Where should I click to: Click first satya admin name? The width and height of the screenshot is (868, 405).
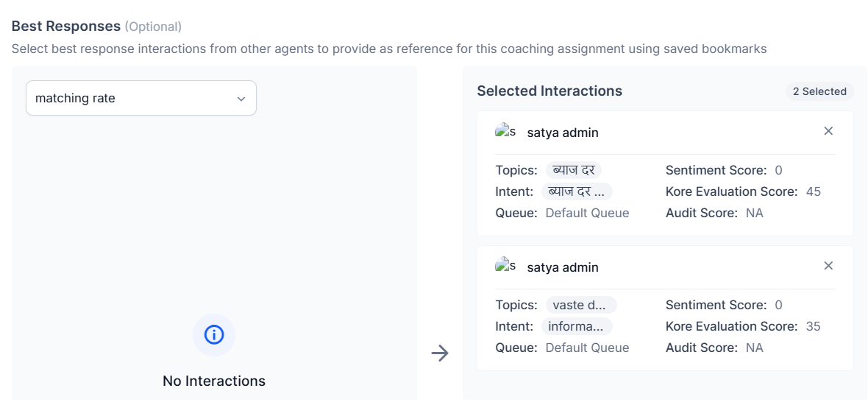tap(563, 133)
